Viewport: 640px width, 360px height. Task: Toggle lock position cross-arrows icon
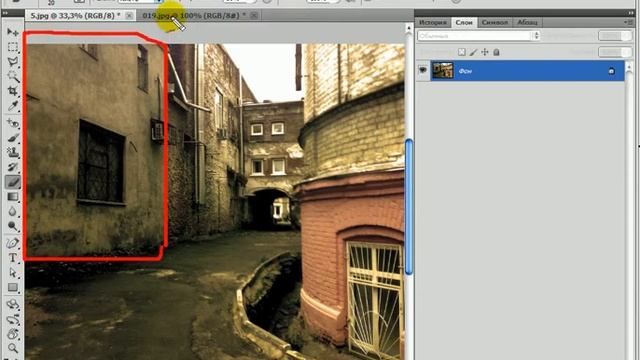pos(485,52)
